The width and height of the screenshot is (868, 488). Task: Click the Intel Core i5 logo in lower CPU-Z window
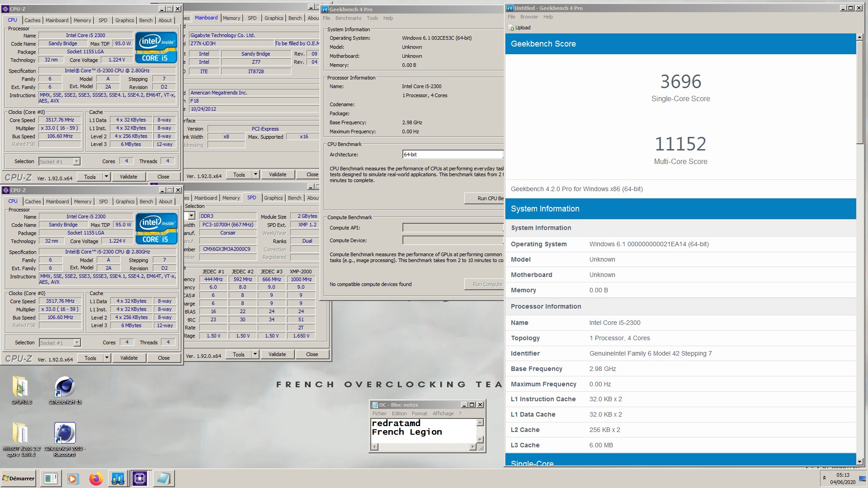156,228
